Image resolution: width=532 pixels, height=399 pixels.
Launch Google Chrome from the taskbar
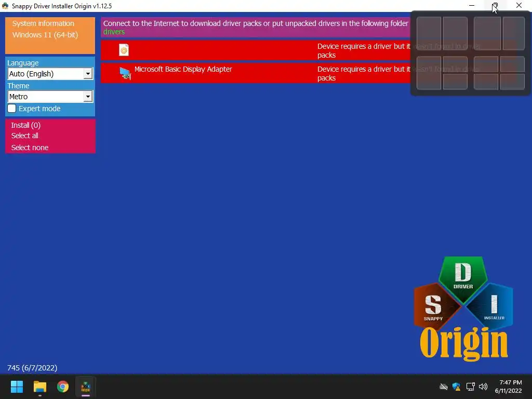click(x=63, y=387)
